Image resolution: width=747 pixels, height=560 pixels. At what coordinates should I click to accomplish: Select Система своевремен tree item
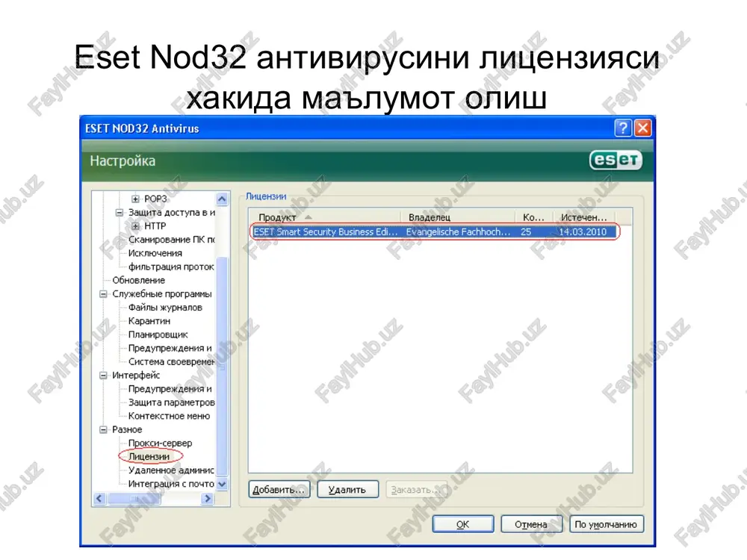[172, 361]
